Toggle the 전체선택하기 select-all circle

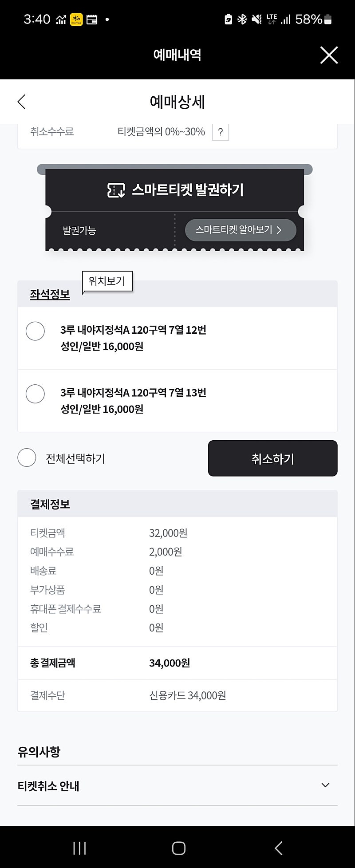[27, 458]
